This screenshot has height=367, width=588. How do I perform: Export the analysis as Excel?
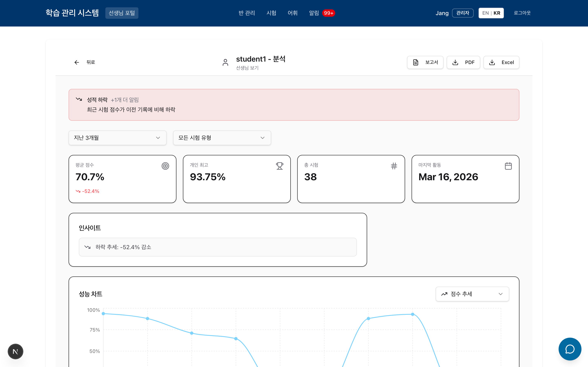pos(501,62)
